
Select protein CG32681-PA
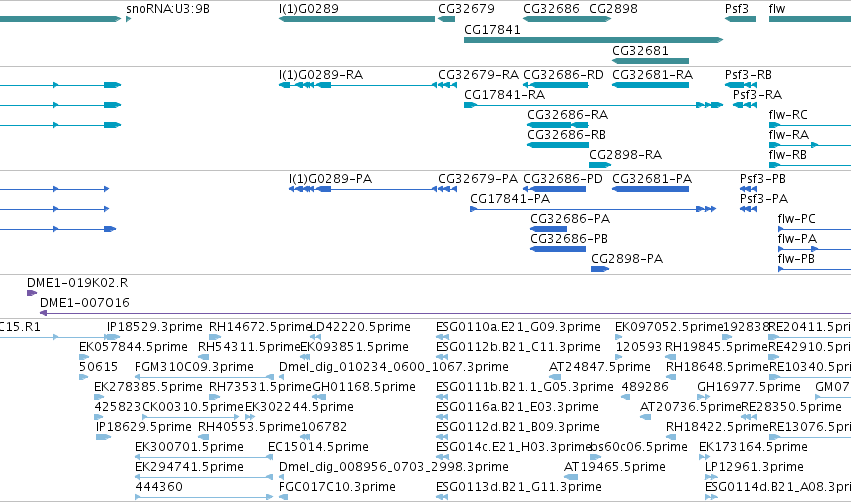pos(650,189)
